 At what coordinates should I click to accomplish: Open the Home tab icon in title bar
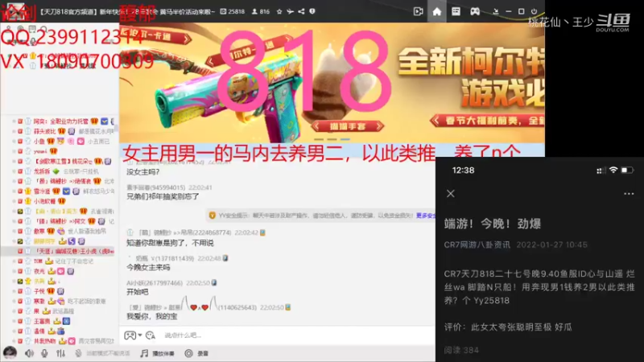point(436,11)
